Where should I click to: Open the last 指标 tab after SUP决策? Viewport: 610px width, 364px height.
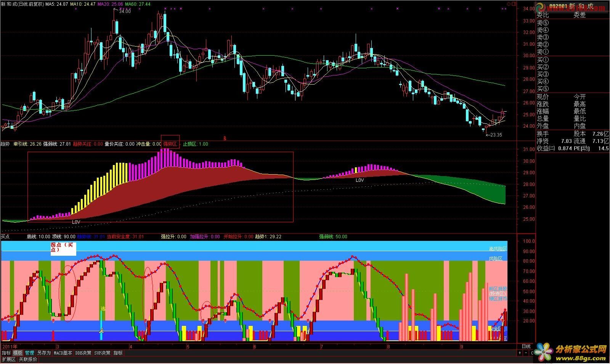click(x=118, y=353)
